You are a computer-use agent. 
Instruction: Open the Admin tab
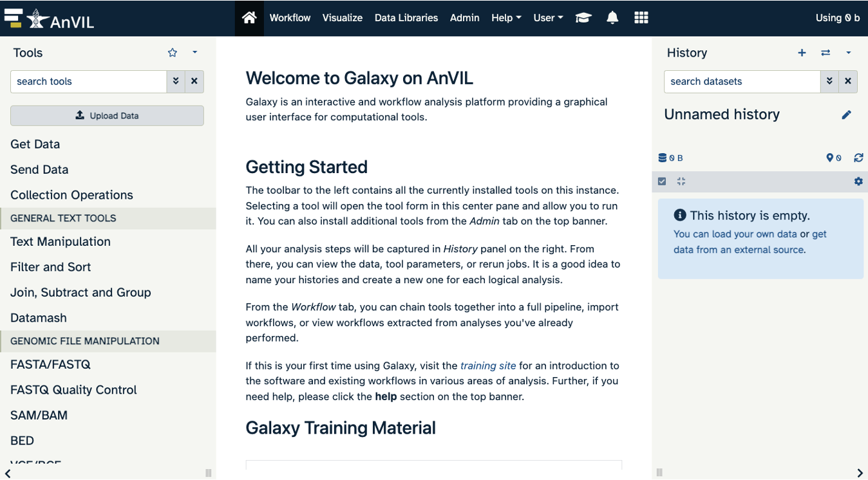tap(465, 18)
